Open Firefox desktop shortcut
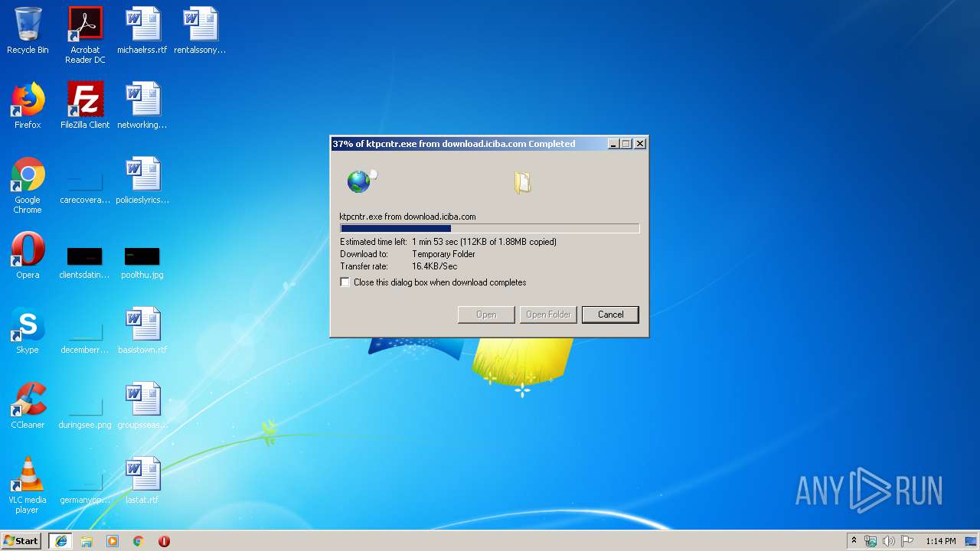 [x=28, y=106]
